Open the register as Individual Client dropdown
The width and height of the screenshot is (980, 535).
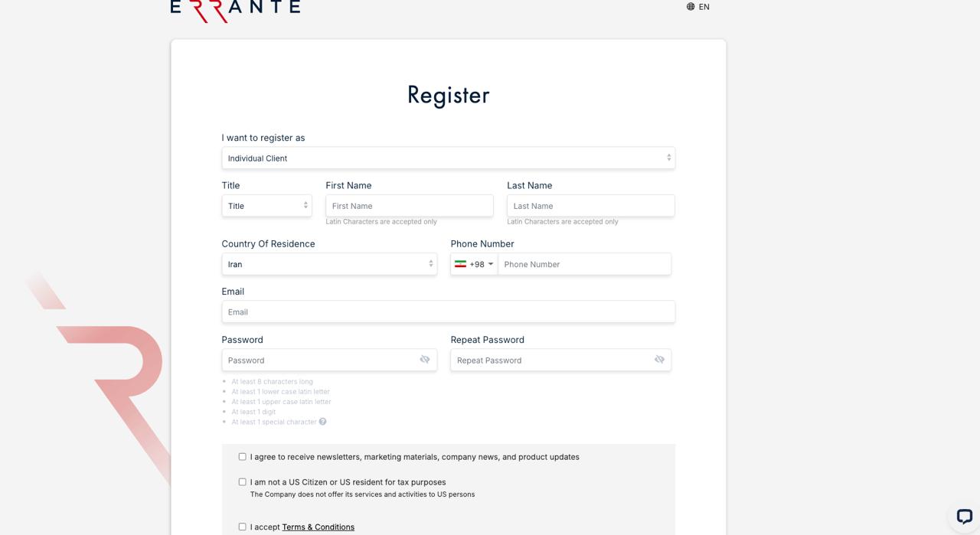pyautogui.click(x=448, y=158)
